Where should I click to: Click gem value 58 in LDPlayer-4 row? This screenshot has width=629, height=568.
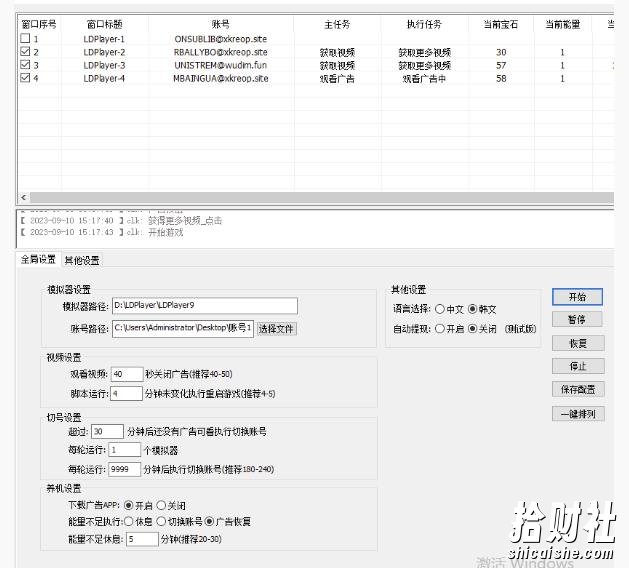point(501,78)
